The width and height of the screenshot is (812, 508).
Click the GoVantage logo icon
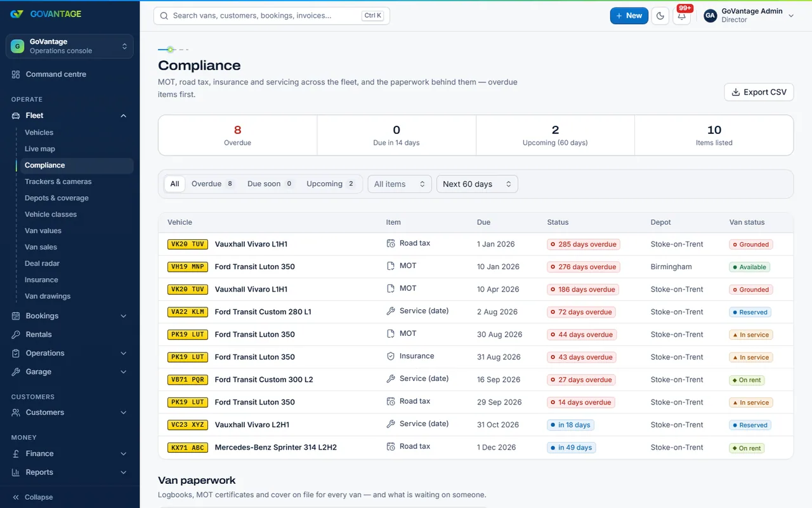[x=17, y=14]
